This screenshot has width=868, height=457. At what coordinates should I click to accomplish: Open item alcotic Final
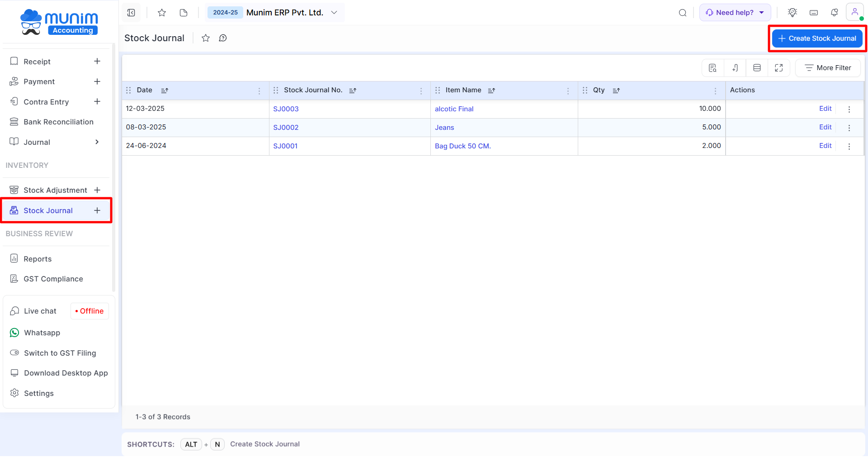[454, 109]
